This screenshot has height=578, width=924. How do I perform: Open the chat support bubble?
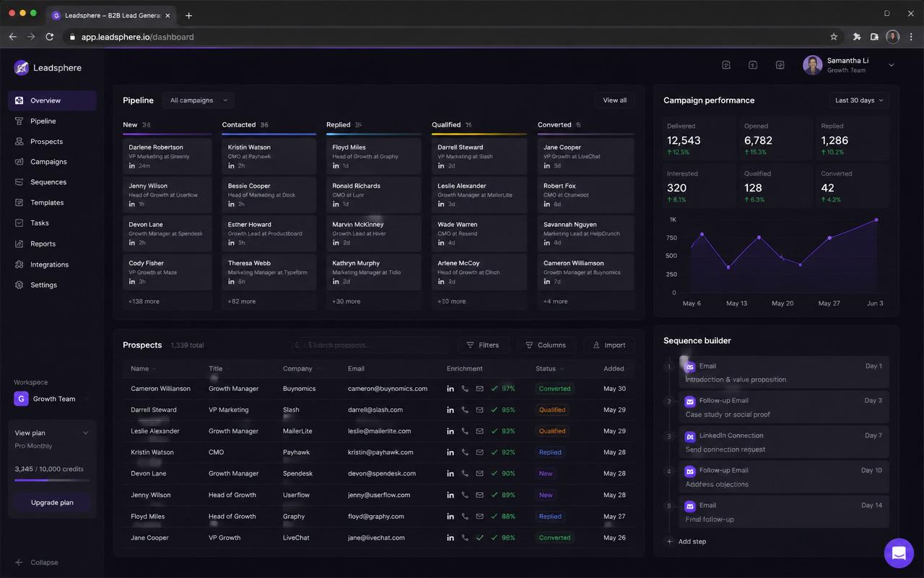pyautogui.click(x=899, y=553)
